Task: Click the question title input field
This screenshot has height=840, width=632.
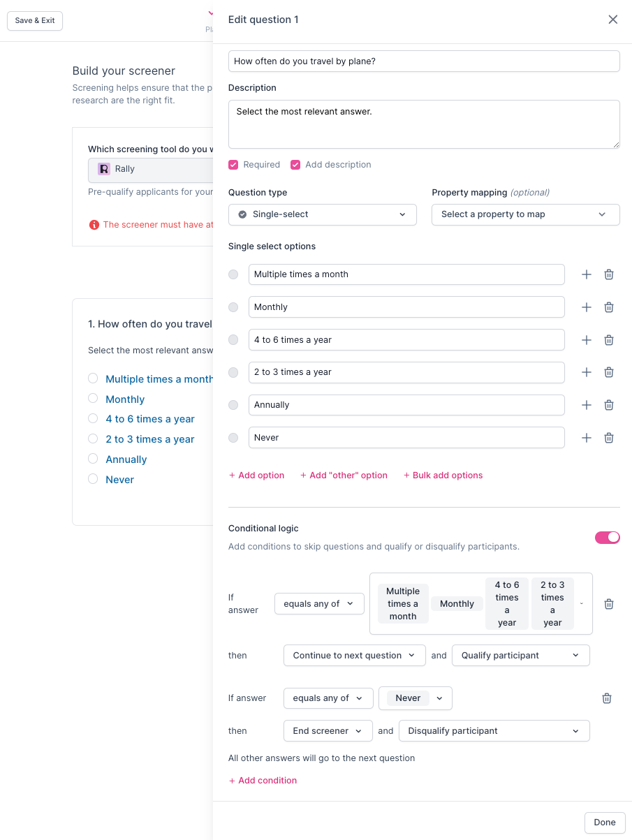Action: [x=424, y=61]
